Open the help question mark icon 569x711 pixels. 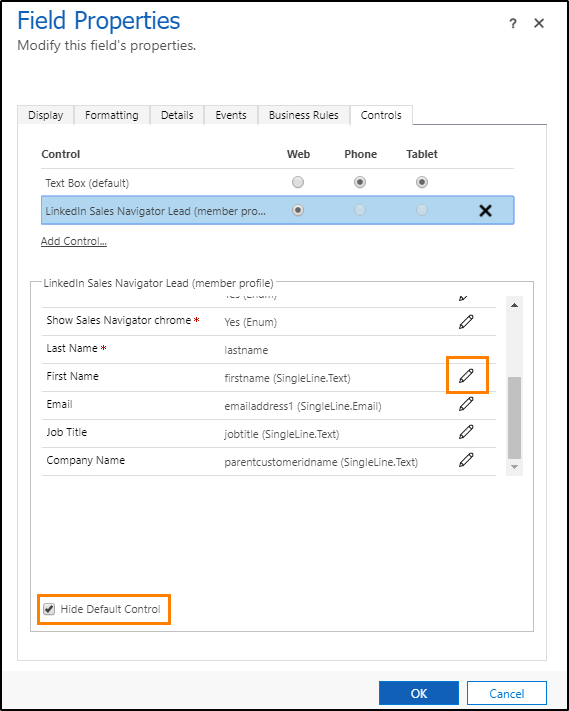click(x=513, y=23)
